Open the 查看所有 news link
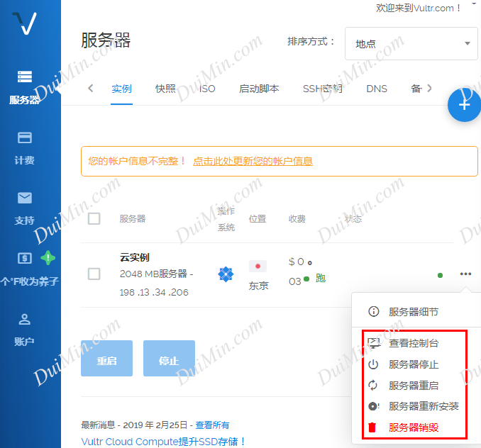Image resolution: width=481 pixels, height=448 pixels. point(212,425)
